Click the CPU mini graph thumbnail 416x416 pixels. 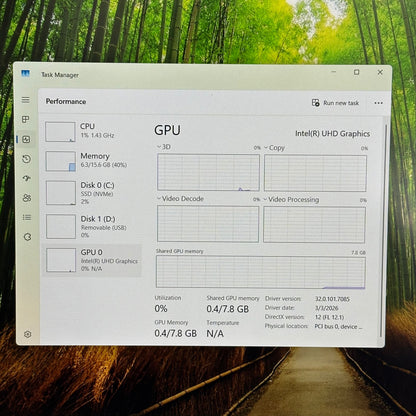click(60, 132)
